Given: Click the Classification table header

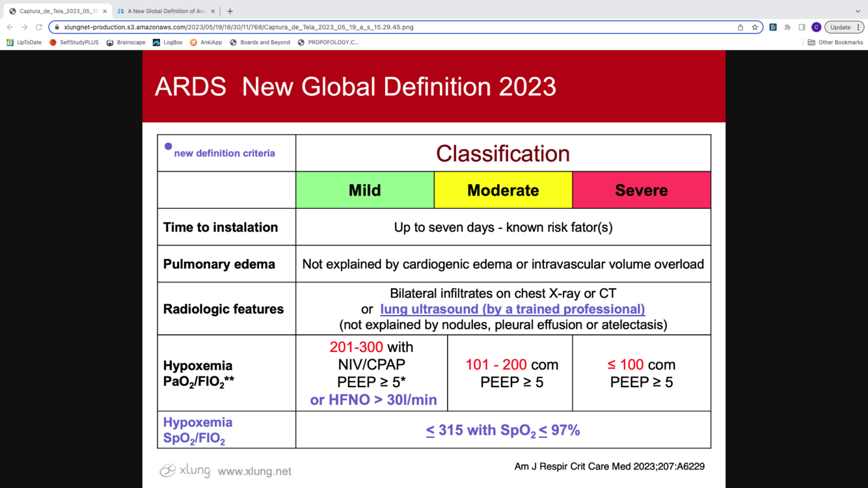Looking at the screenshot, I should (503, 154).
